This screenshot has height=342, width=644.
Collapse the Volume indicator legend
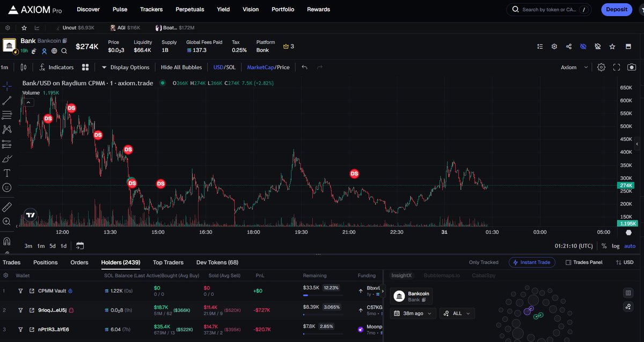coord(29,102)
